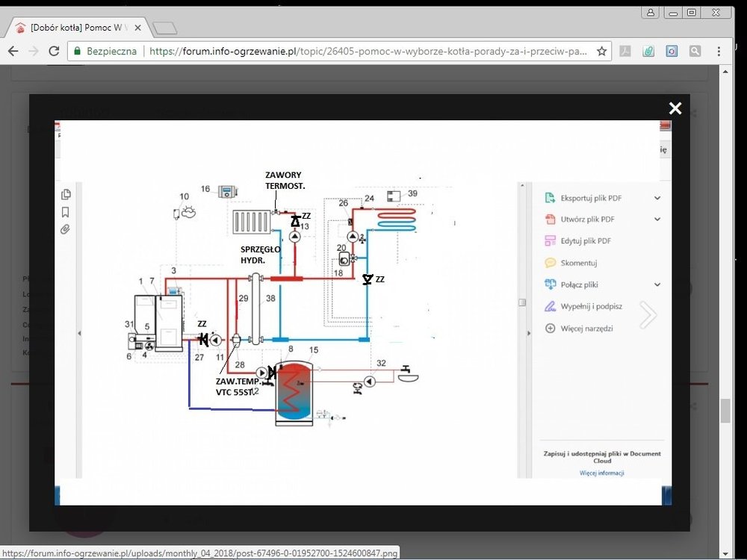Click the Więcej informacji link
This screenshot has height=560, width=747.
point(601,473)
